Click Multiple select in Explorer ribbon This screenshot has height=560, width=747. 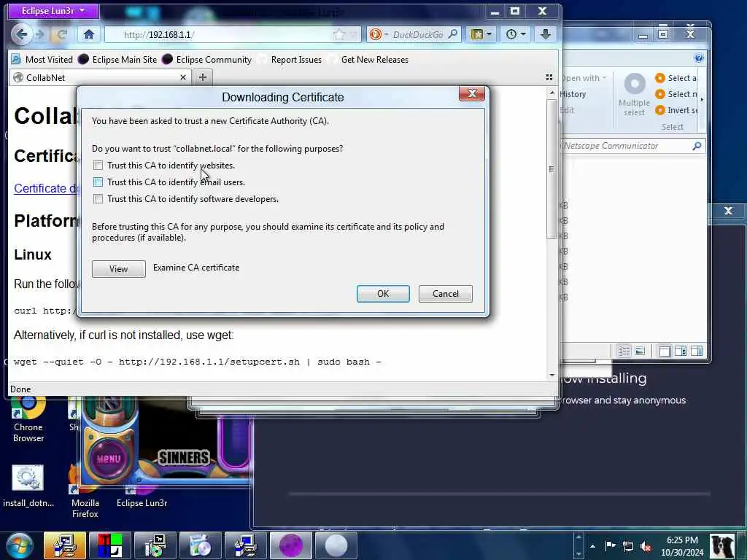click(634, 94)
